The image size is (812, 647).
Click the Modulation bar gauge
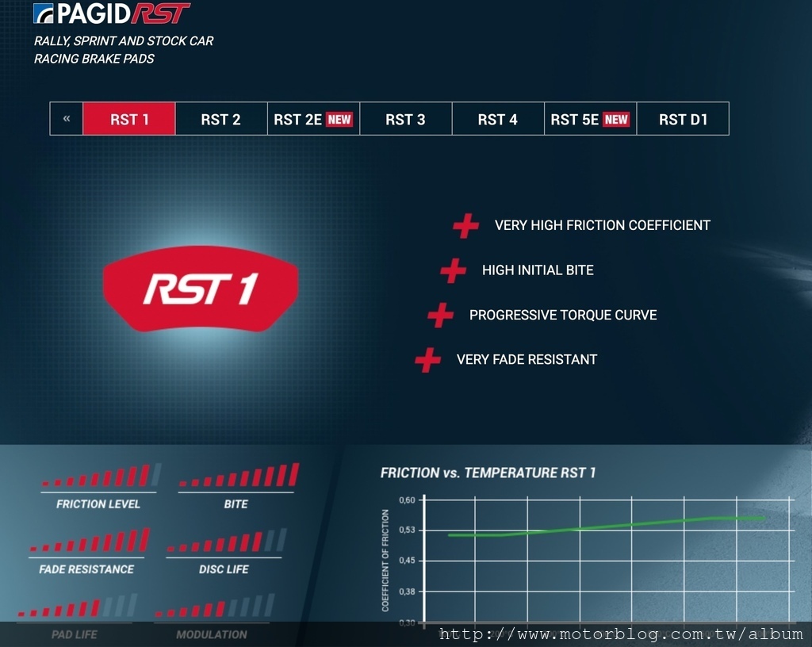click(215, 605)
